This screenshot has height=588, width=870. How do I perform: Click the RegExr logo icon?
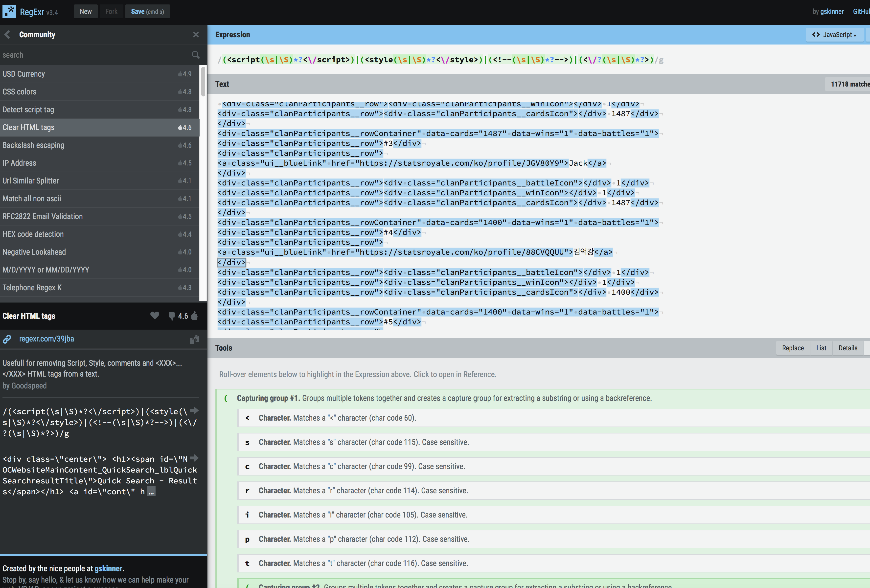[x=9, y=11]
